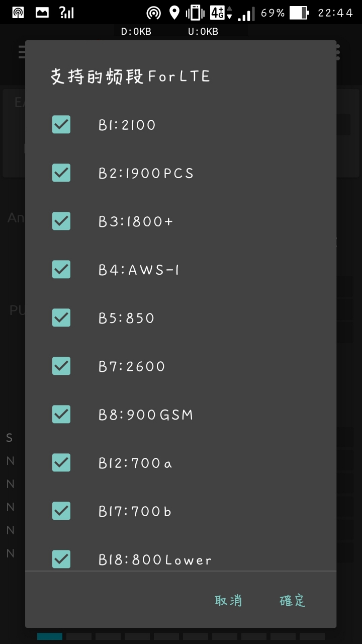Image resolution: width=362 pixels, height=644 pixels.
Task: Confirm with the 確定 button
Action: point(293,600)
